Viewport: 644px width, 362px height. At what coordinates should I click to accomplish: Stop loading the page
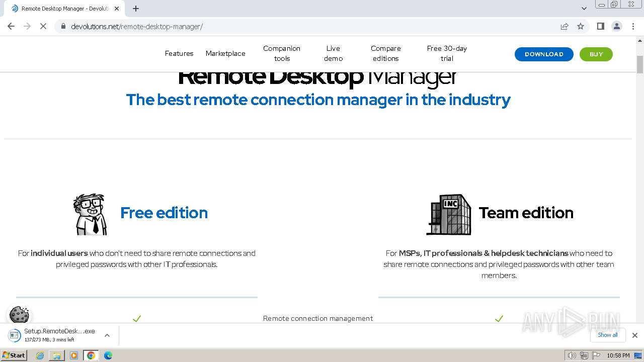pyautogui.click(x=43, y=26)
